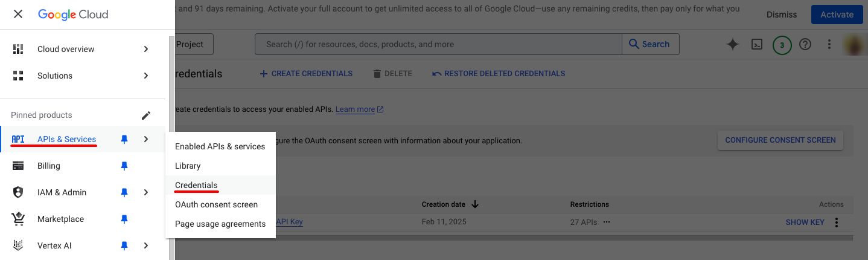Open the help question mark icon
This screenshot has width=868, height=260.
point(805,44)
